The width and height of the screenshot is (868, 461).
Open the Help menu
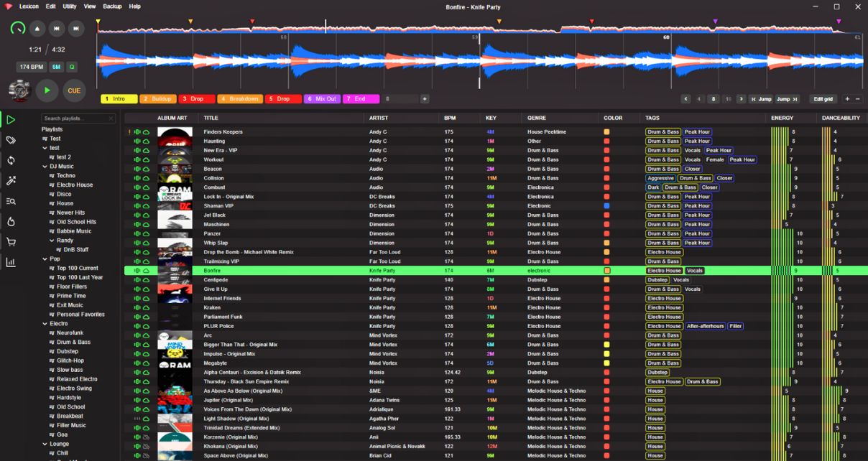135,6
